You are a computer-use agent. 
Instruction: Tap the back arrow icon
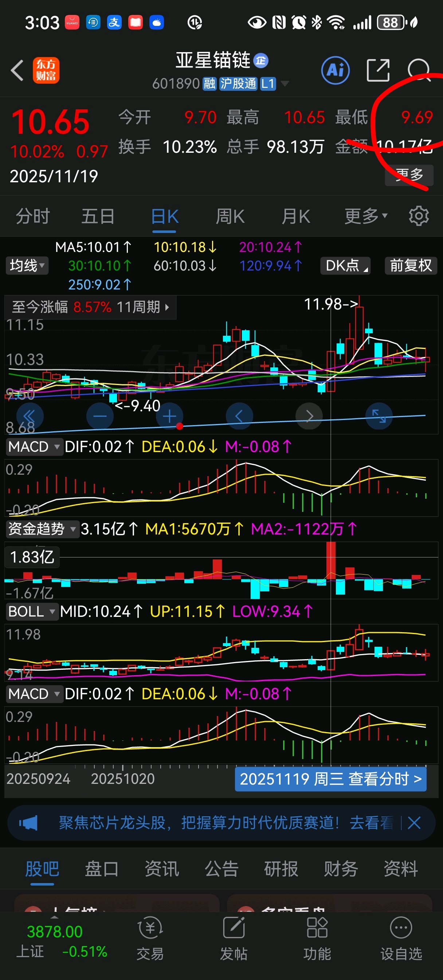click(x=17, y=70)
